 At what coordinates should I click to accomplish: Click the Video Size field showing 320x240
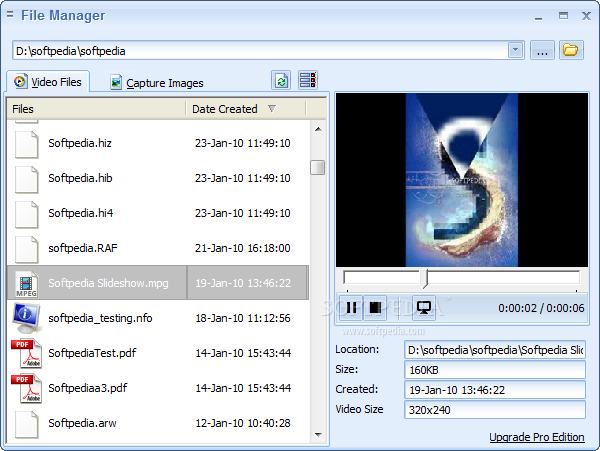tap(495, 410)
